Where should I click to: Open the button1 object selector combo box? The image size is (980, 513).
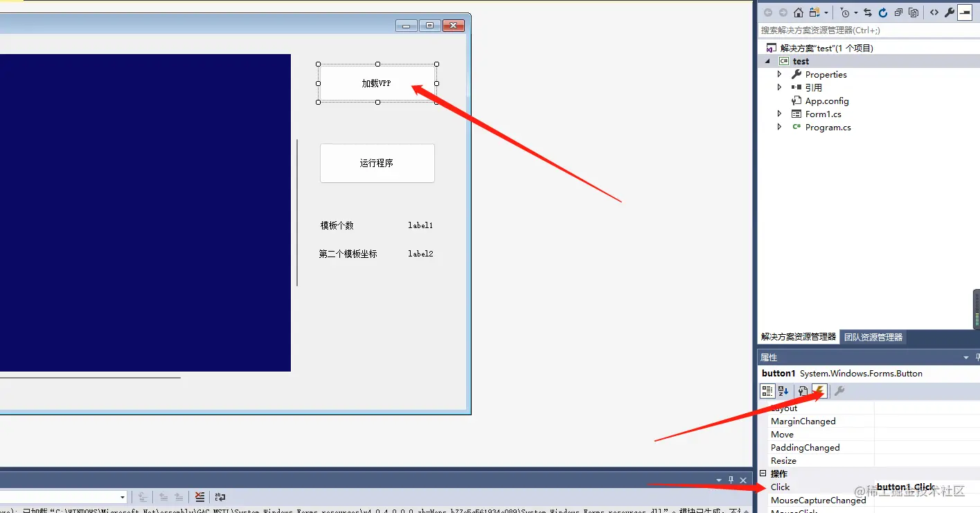[x=868, y=374]
